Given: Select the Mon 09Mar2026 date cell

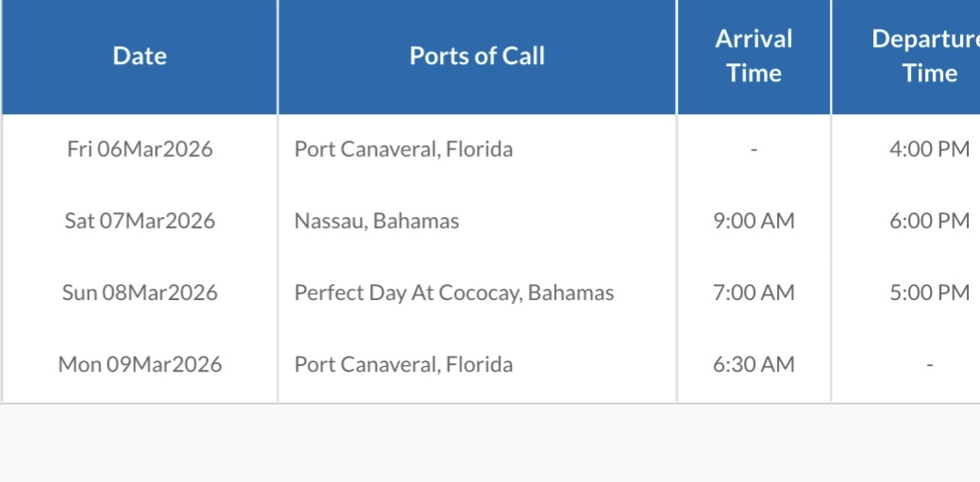Looking at the screenshot, I should tap(140, 365).
